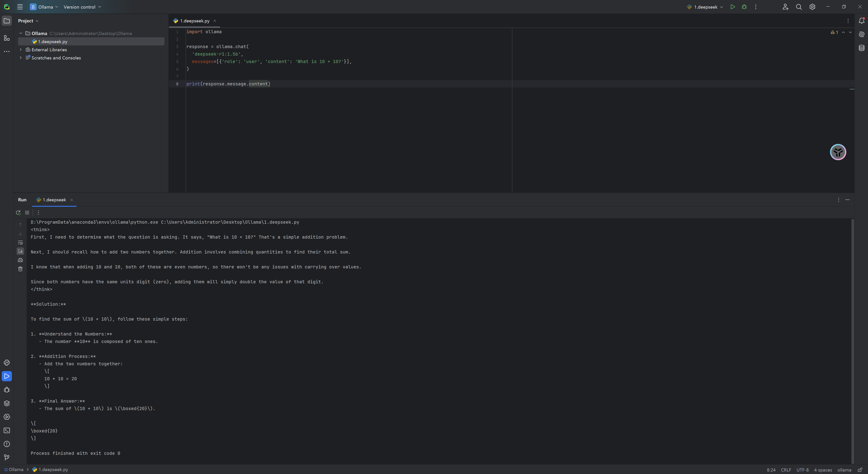Print the console output

(20, 260)
